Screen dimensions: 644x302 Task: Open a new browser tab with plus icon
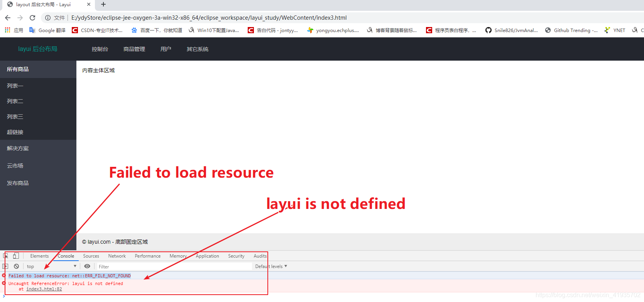(103, 5)
